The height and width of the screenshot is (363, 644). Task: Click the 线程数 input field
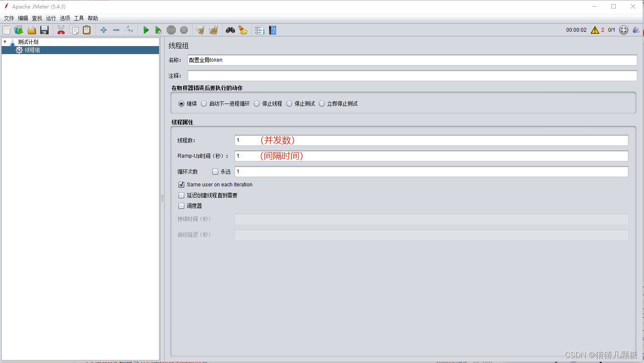click(x=431, y=140)
